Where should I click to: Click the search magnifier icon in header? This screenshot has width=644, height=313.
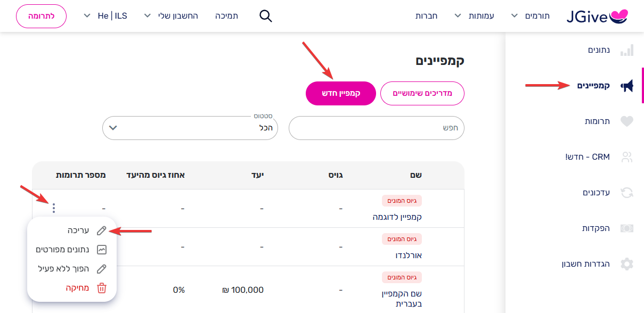coord(265,16)
